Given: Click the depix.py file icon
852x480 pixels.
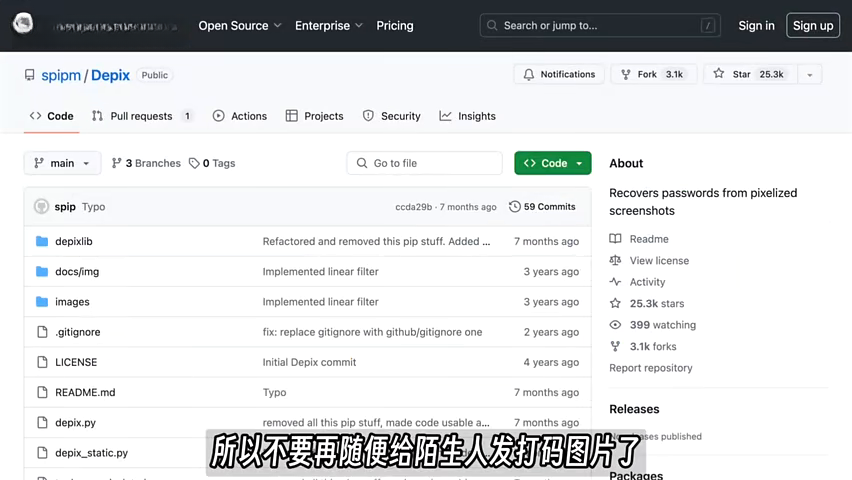Looking at the screenshot, I should pyautogui.click(x=42, y=422).
